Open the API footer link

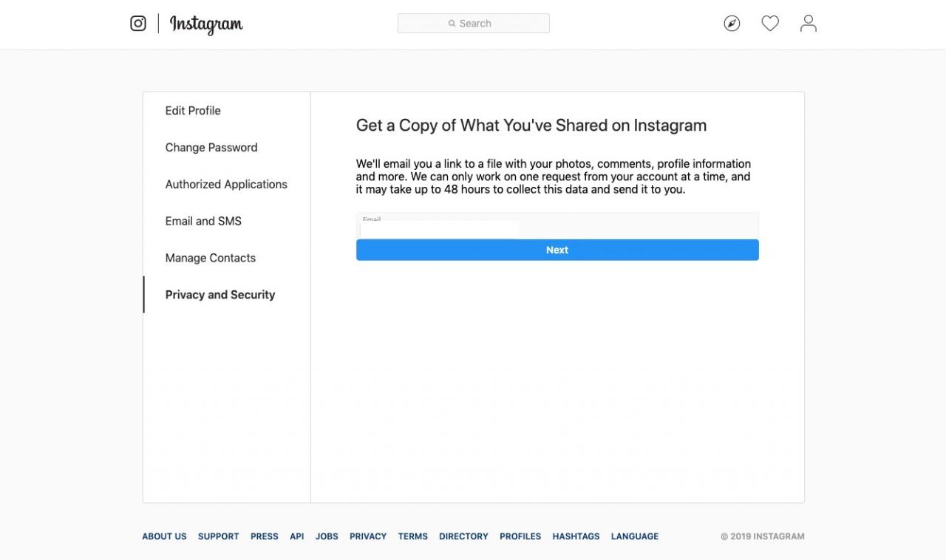[x=297, y=536]
